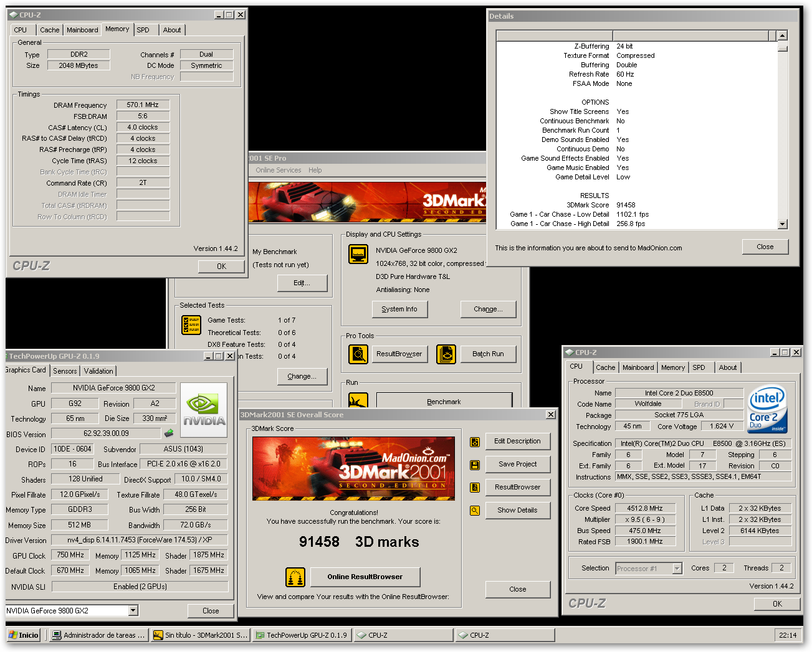812x652 pixels.
Task: Open the GPU-Z graphics card selector dropdown
Action: click(x=133, y=611)
